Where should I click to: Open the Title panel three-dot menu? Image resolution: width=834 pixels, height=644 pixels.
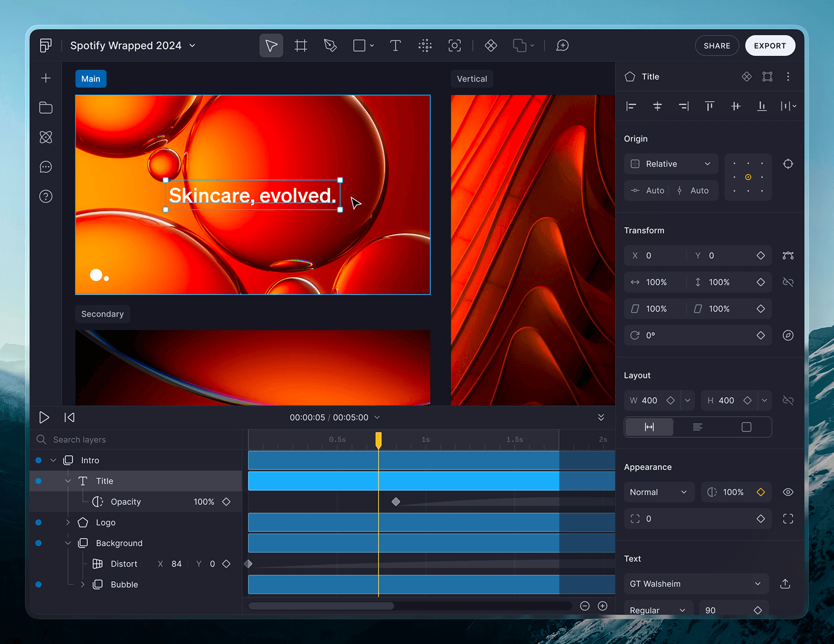coord(788,77)
